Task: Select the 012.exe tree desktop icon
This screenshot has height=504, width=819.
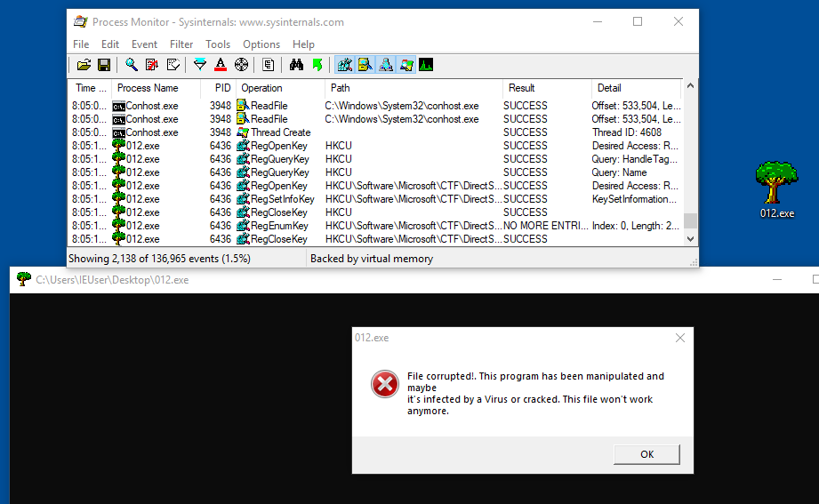Action: point(776,189)
